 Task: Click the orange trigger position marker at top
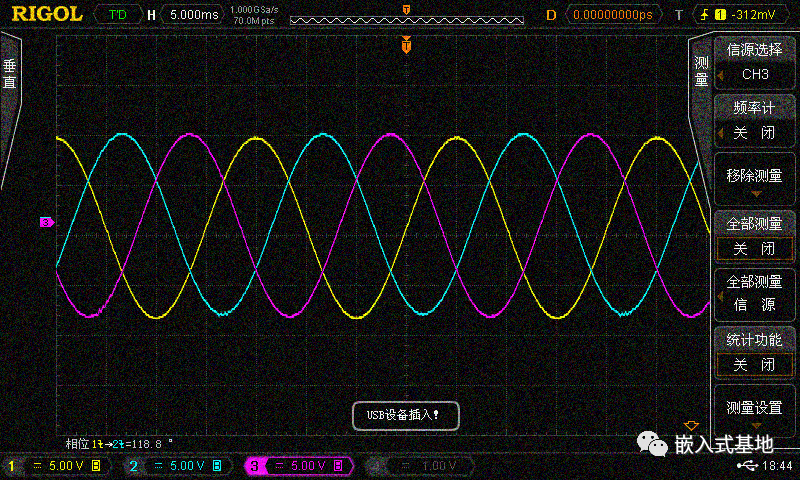(x=406, y=45)
